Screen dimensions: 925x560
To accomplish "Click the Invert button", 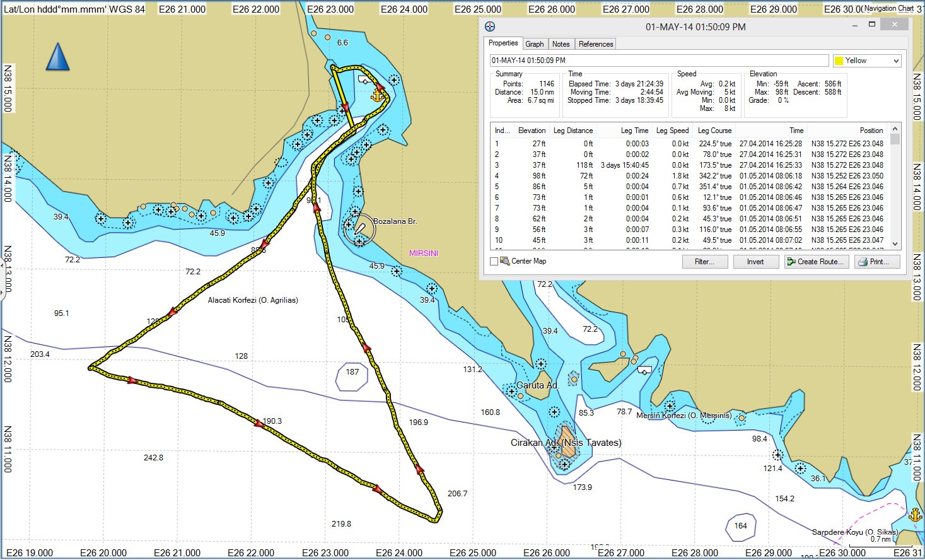I will 755,262.
